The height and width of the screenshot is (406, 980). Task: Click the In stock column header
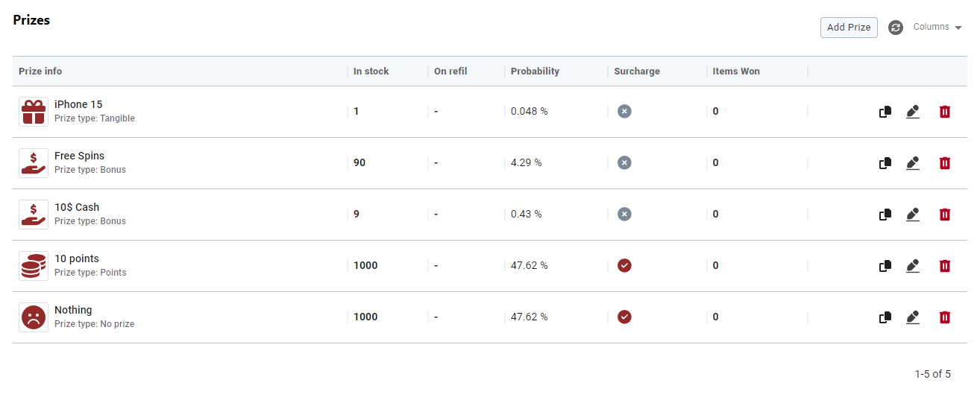tap(371, 72)
